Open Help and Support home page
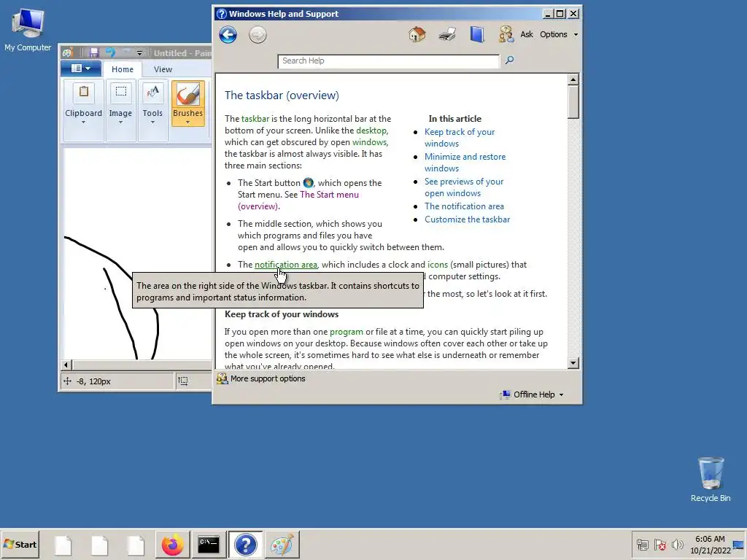The image size is (747, 560). [417, 34]
